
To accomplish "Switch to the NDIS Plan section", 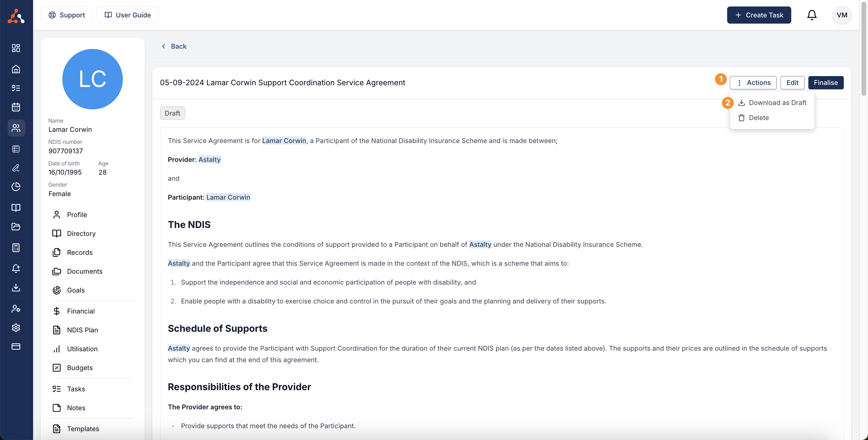I will click(82, 330).
